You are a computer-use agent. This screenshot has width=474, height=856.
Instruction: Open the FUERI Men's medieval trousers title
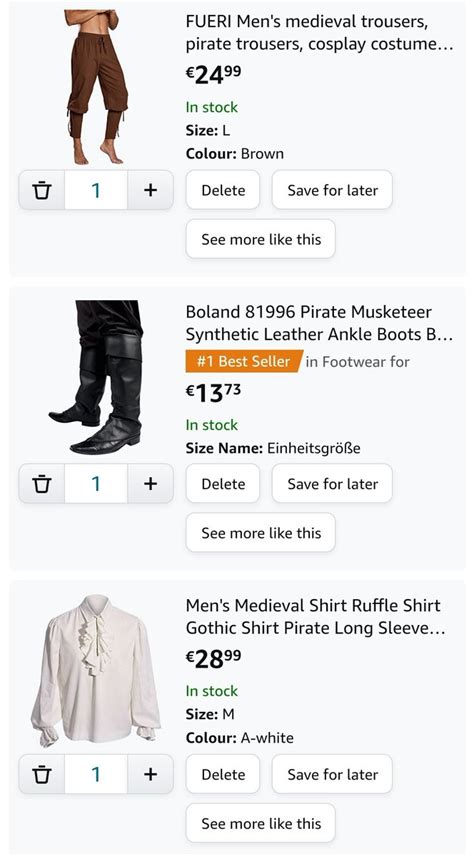(319, 33)
